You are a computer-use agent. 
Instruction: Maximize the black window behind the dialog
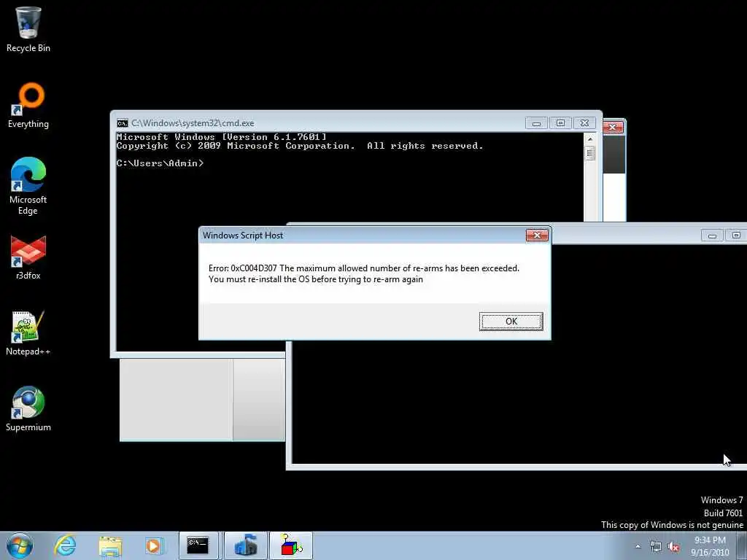pyautogui.click(x=736, y=236)
